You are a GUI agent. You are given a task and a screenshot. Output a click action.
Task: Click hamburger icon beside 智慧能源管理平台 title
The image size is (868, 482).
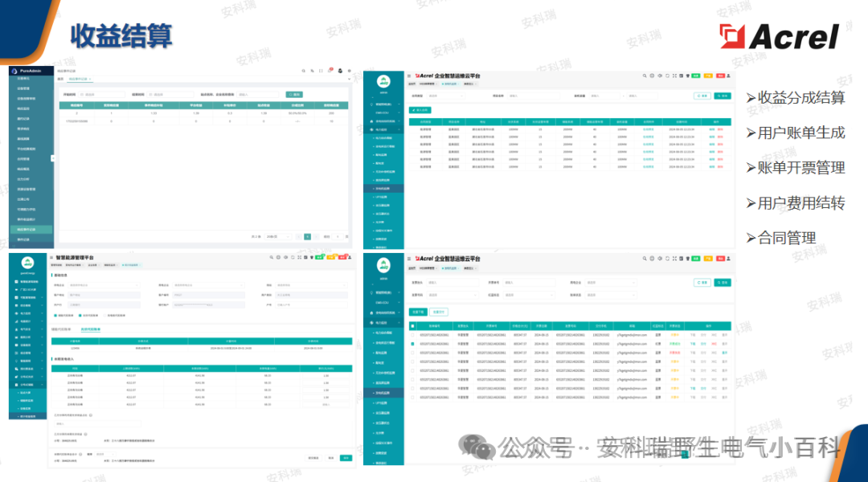point(51,257)
